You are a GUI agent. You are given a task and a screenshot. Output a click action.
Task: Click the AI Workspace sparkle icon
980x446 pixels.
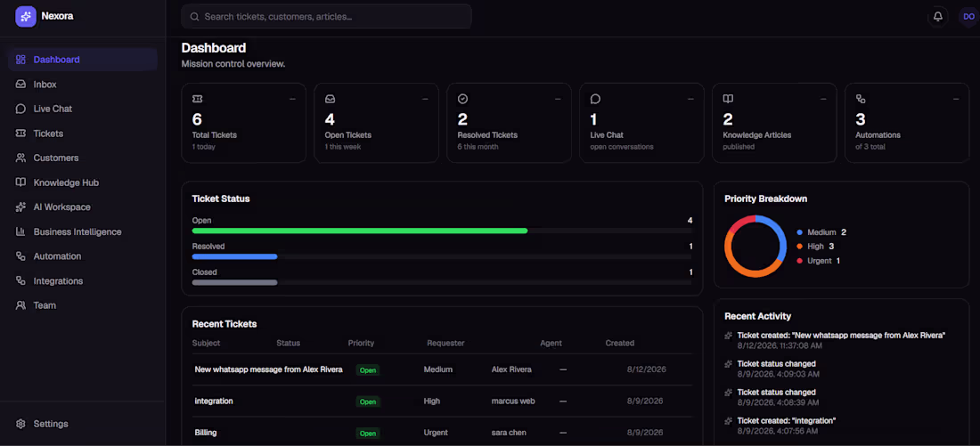pyautogui.click(x=20, y=207)
